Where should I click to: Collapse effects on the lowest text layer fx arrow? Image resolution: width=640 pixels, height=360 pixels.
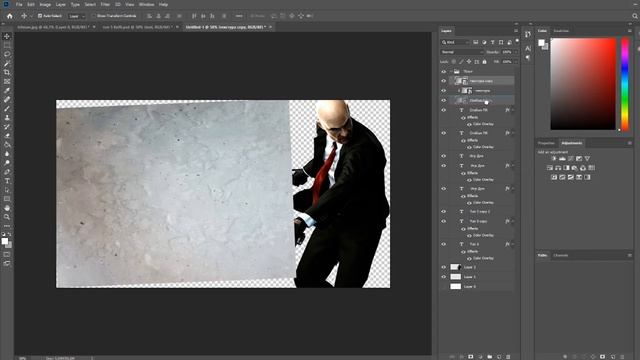(x=513, y=244)
